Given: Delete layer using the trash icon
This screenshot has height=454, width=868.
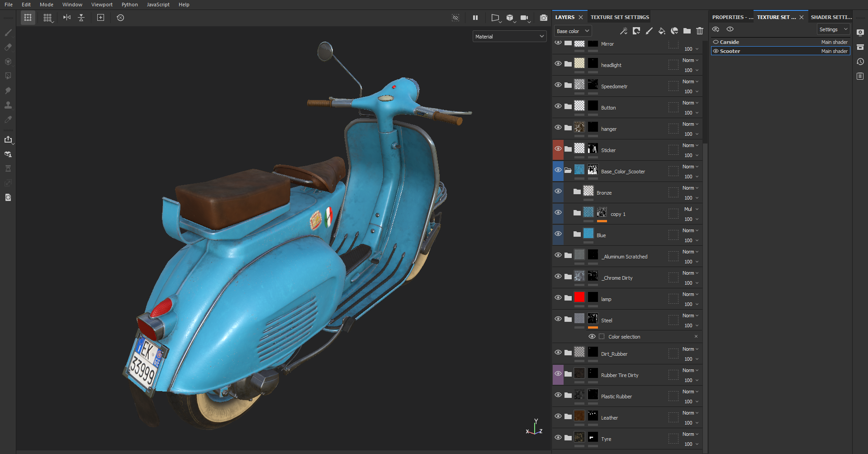Looking at the screenshot, I should click(x=700, y=31).
